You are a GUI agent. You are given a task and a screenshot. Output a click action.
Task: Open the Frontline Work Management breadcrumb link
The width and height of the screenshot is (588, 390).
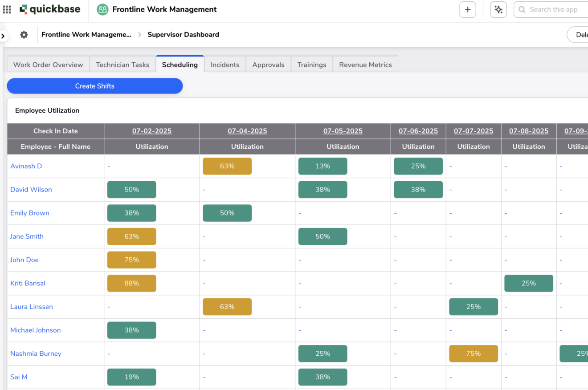[x=86, y=35]
